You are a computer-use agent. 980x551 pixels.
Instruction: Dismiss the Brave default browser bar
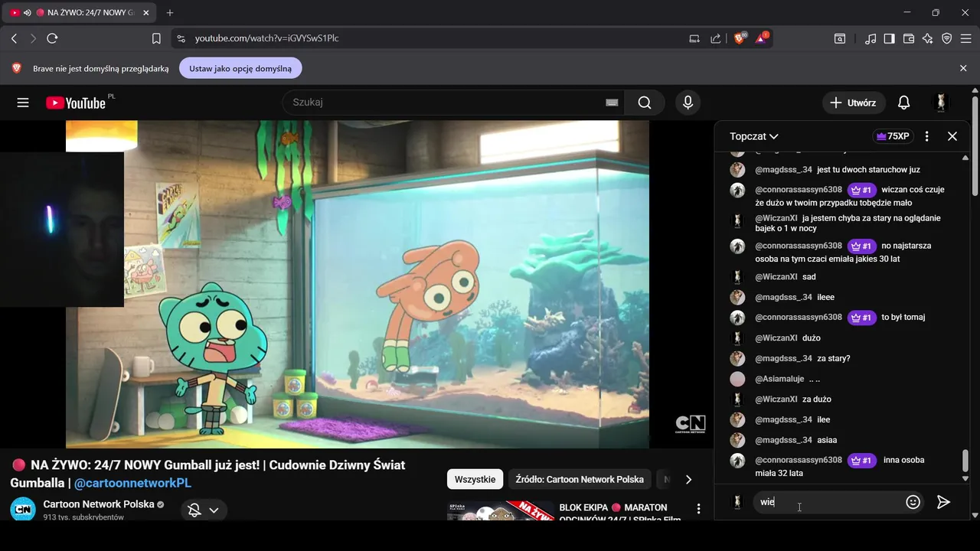pos(963,68)
